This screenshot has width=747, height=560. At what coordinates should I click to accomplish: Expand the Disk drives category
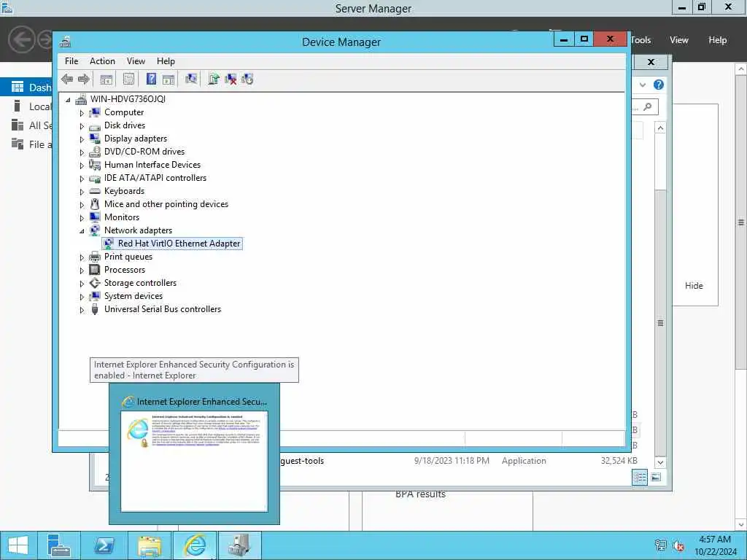coord(82,126)
